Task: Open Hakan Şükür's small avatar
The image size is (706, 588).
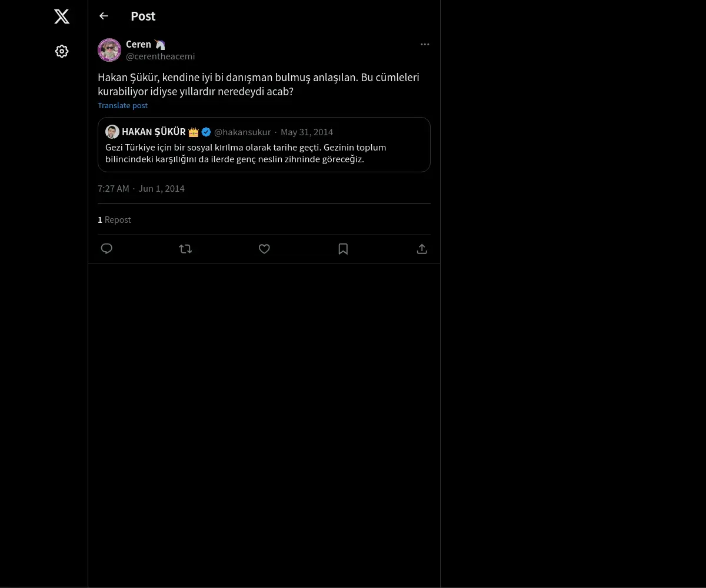Action: pyautogui.click(x=112, y=132)
